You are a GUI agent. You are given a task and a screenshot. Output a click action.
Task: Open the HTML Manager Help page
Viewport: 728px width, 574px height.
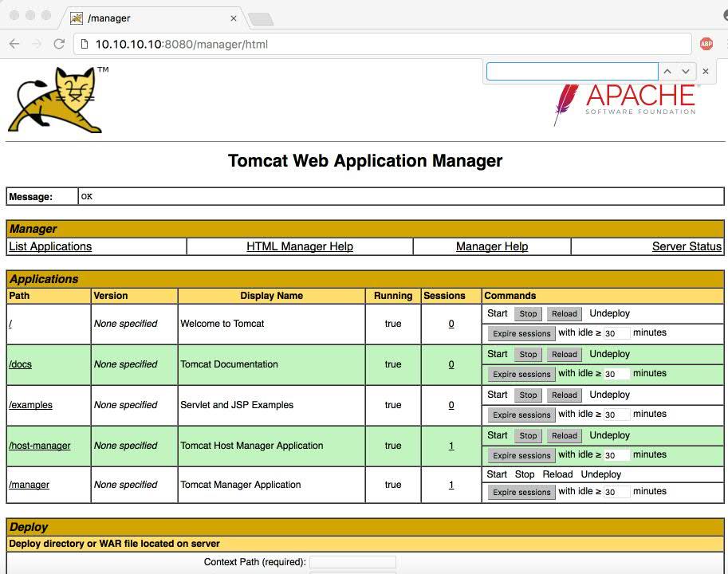tap(299, 246)
